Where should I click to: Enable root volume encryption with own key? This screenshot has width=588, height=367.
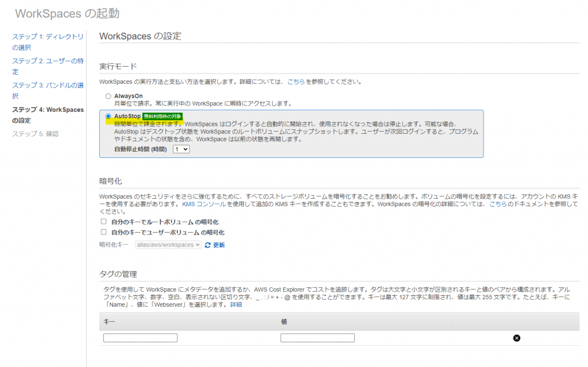104,222
